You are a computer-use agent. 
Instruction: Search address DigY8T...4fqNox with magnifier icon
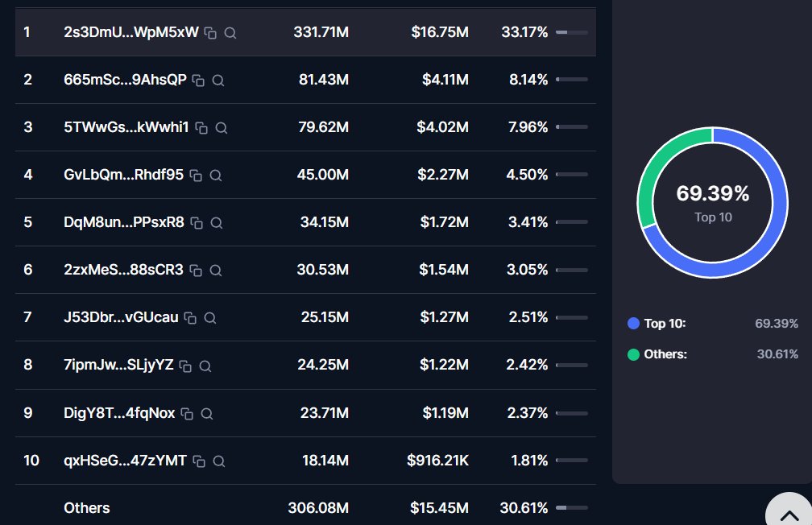tap(206, 414)
